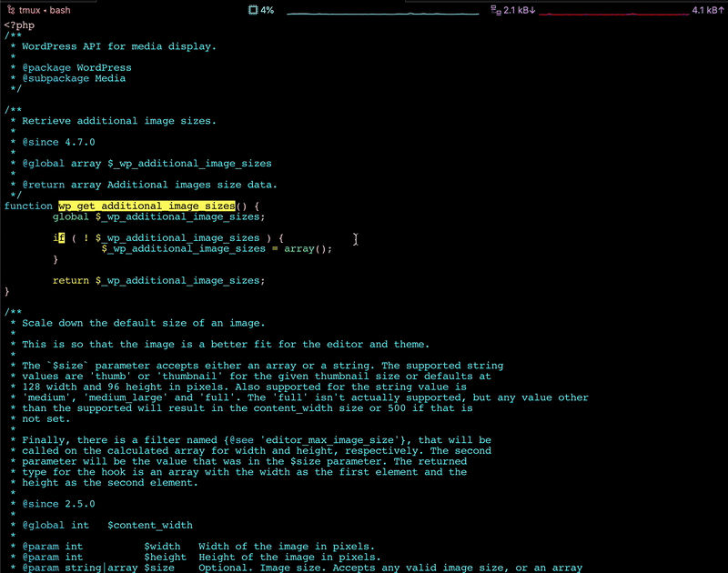Screen dimensions: 728x573
Task: Select the 'tmux • bash' tab title
Action: (45, 10)
